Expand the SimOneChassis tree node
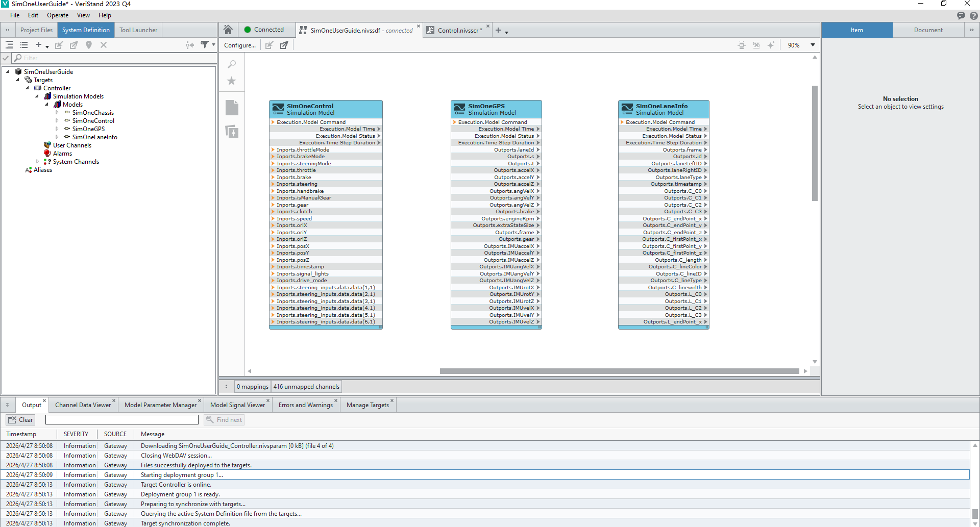Image resolution: width=980 pixels, height=527 pixels. tap(57, 113)
